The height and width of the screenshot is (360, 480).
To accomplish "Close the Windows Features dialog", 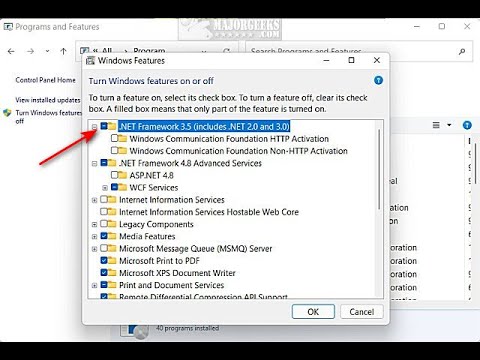I will (x=377, y=60).
